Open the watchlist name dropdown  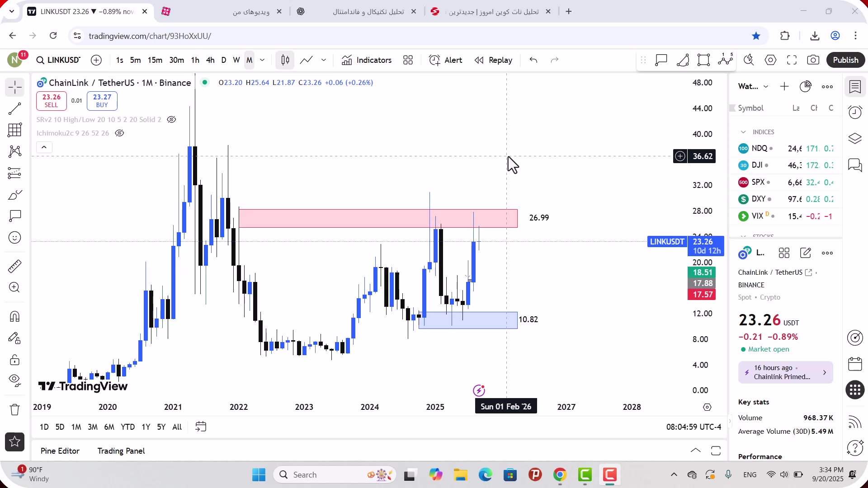pyautogui.click(x=753, y=86)
